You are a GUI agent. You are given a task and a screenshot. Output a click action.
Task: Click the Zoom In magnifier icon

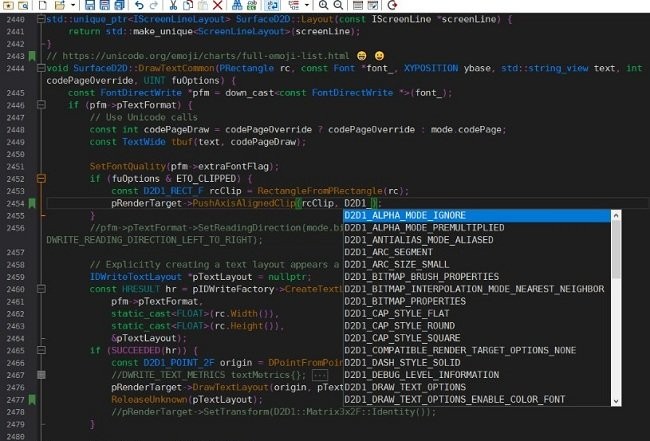[x=323, y=5]
